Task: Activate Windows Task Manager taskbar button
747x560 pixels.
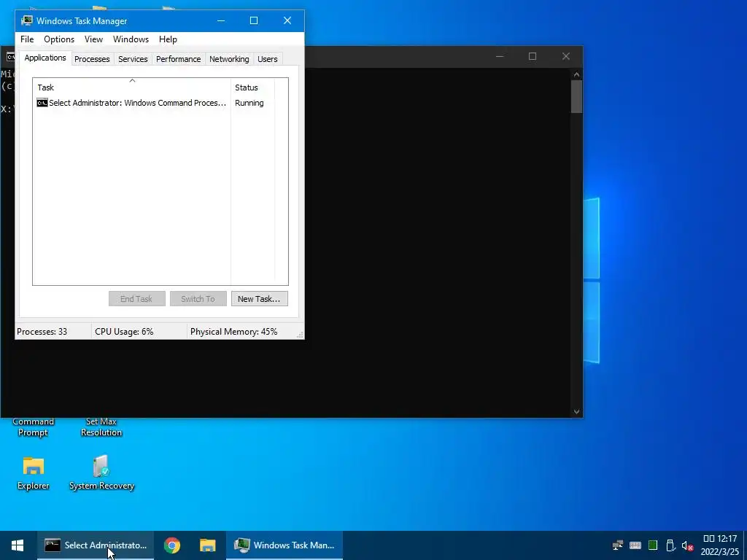Action: click(285, 545)
